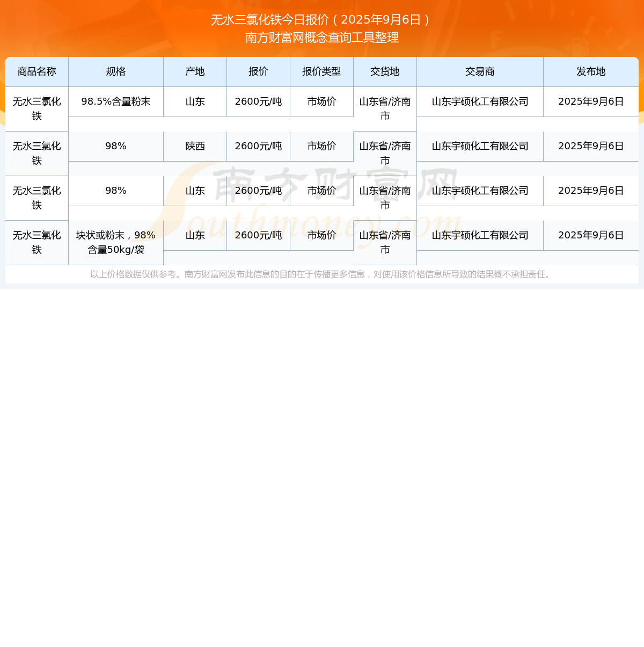
Task: Select the 商品名称 column header
Action: [x=37, y=71]
